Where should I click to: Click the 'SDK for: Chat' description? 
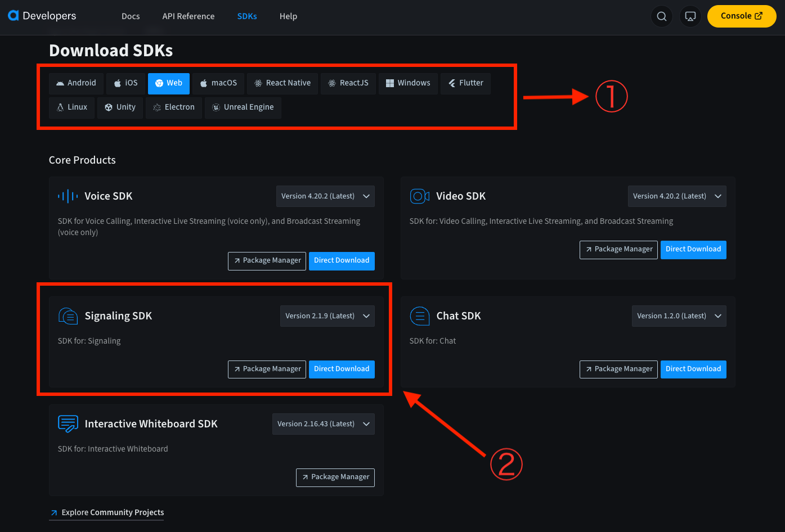tap(433, 341)
